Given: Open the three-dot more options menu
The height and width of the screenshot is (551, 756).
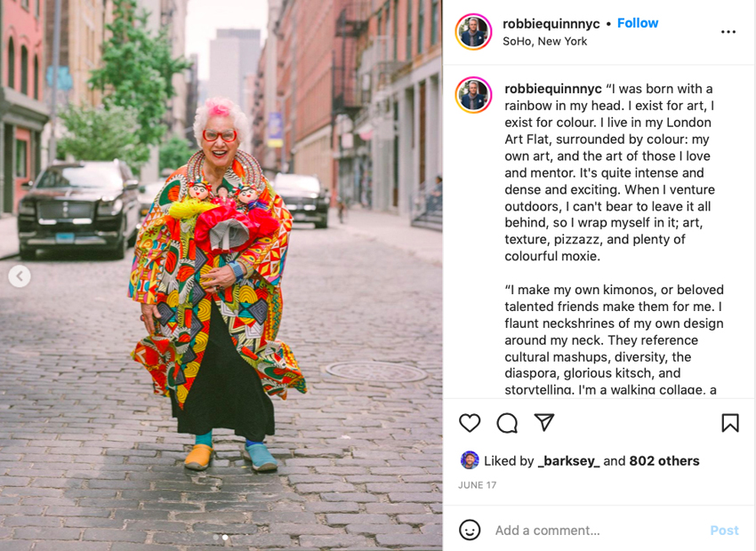Looking at the screenshot, I should tap(728, 32).
